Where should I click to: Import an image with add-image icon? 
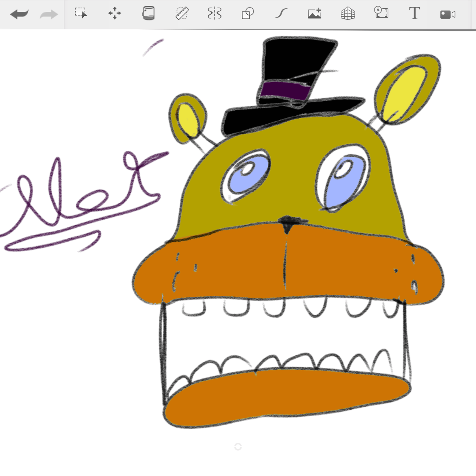[315, 13]
